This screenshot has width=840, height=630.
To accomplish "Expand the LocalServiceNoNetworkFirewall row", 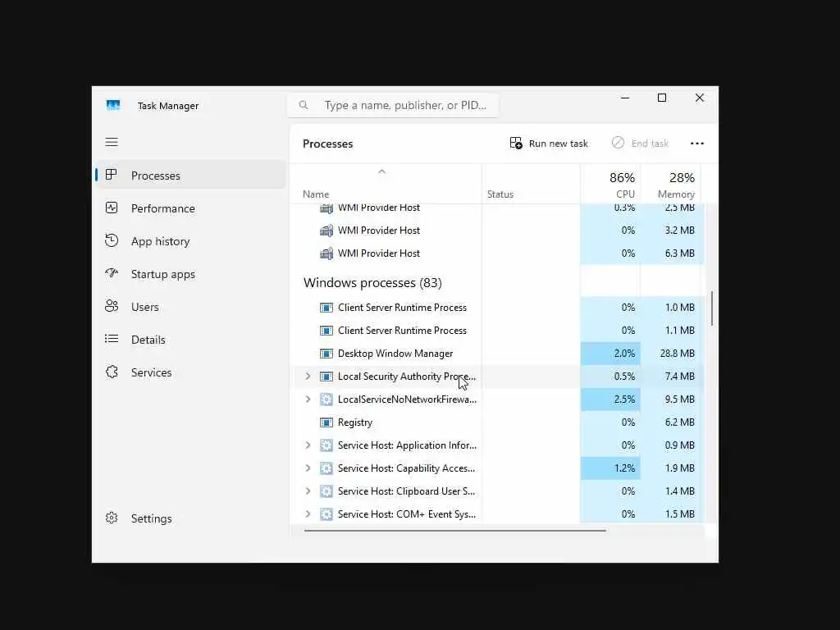I will point(308,399).
